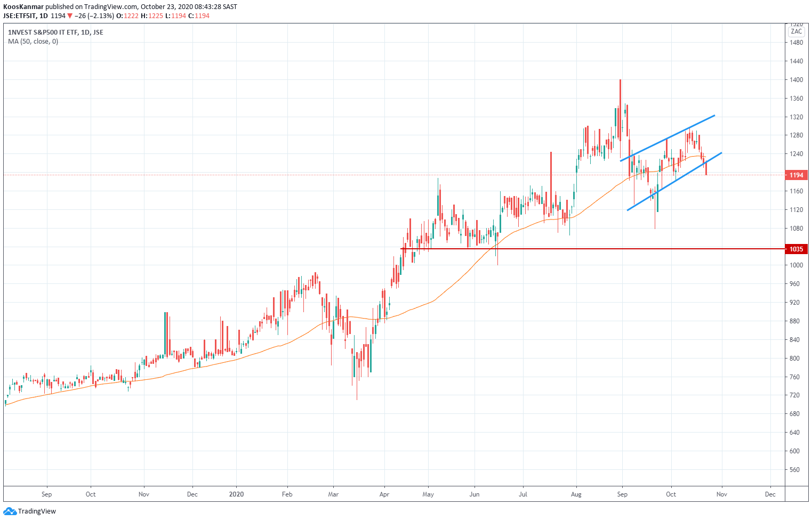This screenshot has height=521, width=812.
Task: Click the MA (50, close, 0) indicator label
Action: (x=33, y=42)
